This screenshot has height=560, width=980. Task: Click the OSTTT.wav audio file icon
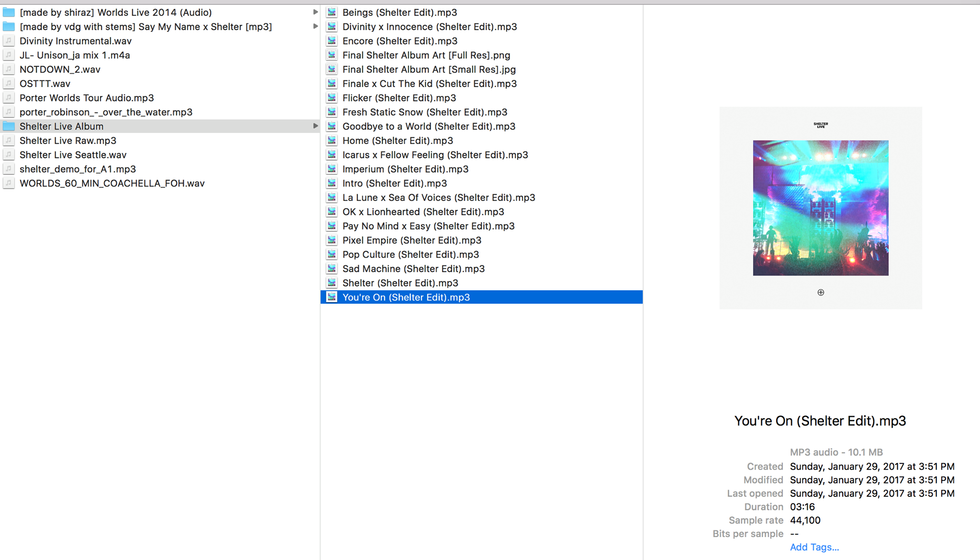click(x=9, y=84)
